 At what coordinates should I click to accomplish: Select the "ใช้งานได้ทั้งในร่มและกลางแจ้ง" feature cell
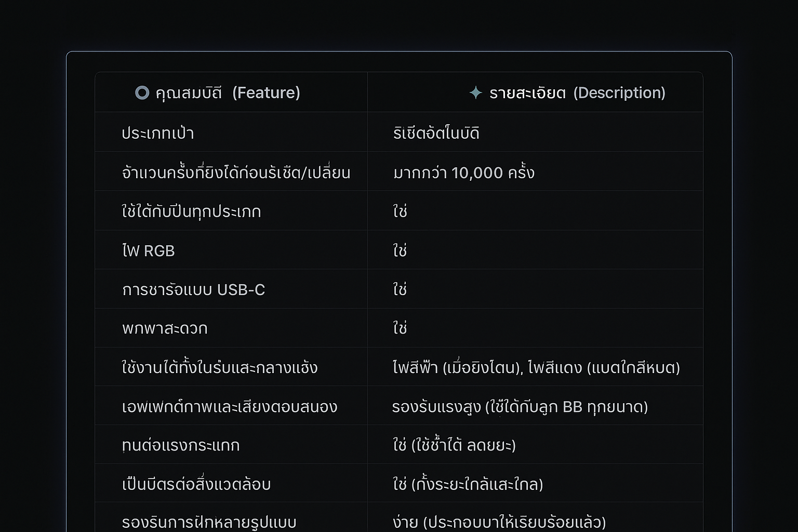click(220, 368)
